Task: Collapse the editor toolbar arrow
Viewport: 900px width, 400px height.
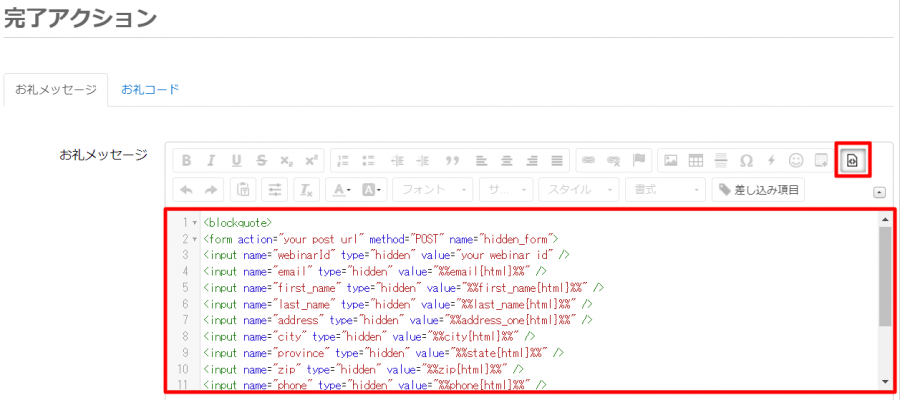Action: (879, 193)
